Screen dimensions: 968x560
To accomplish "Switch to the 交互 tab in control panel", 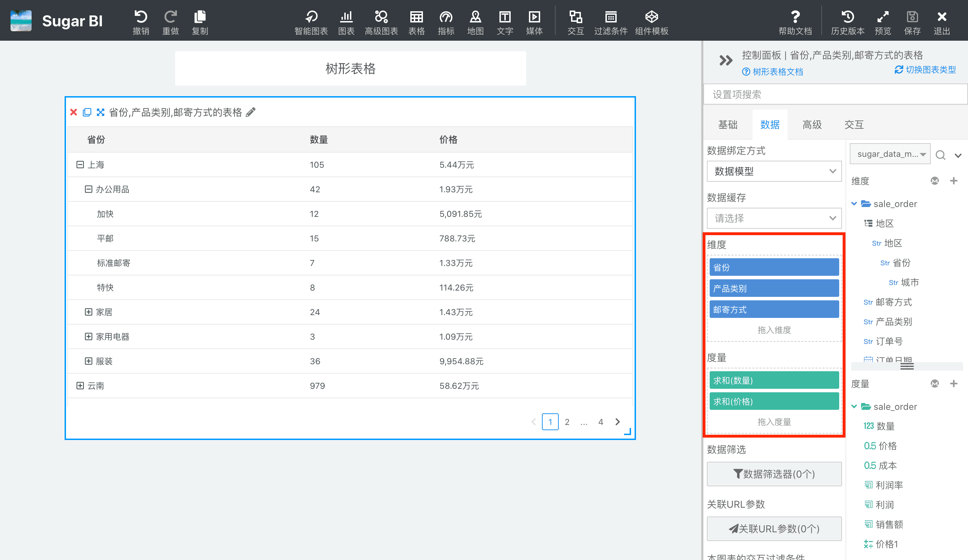I will [x=854, y=125].
